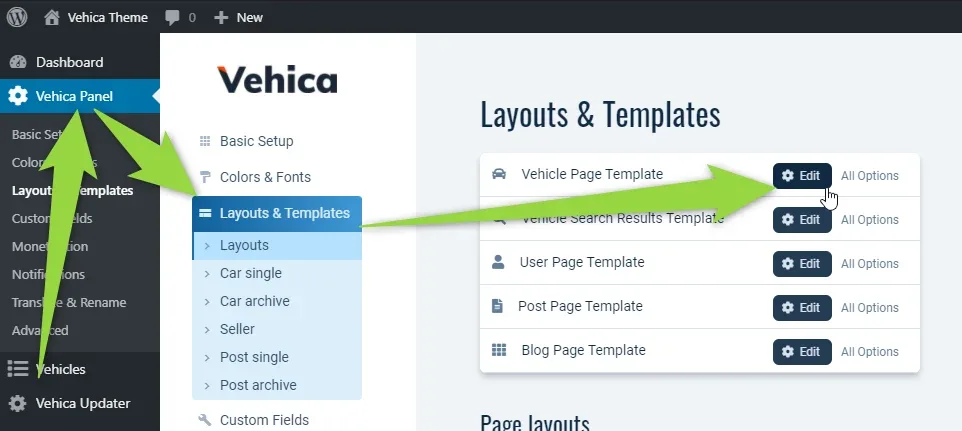Click the Vehica logo

277,80
